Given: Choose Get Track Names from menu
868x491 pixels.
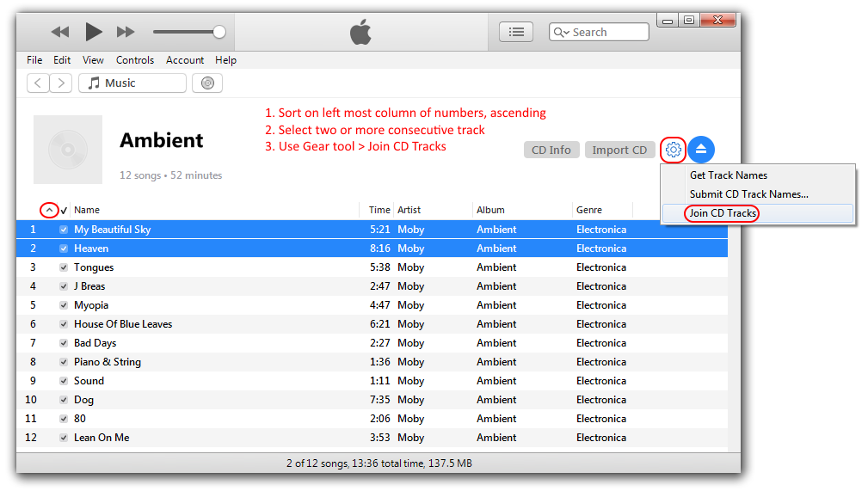Looking at the screenshot, I should pyautogui.click(x=729, y=175).
